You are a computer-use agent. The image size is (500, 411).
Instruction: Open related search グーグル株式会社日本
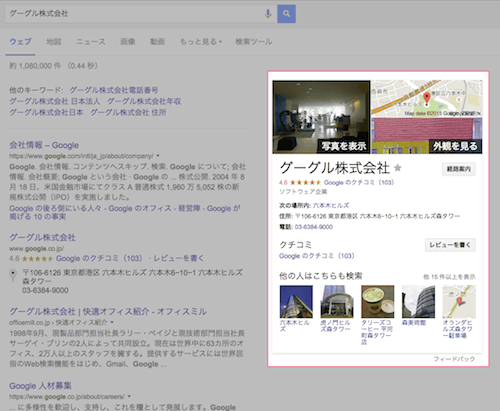[46, 112]
